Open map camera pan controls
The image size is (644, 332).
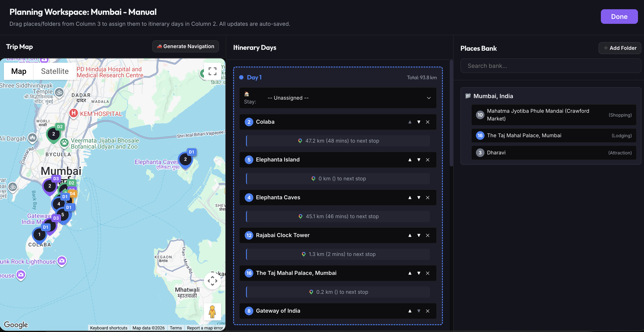pos(213,281)
